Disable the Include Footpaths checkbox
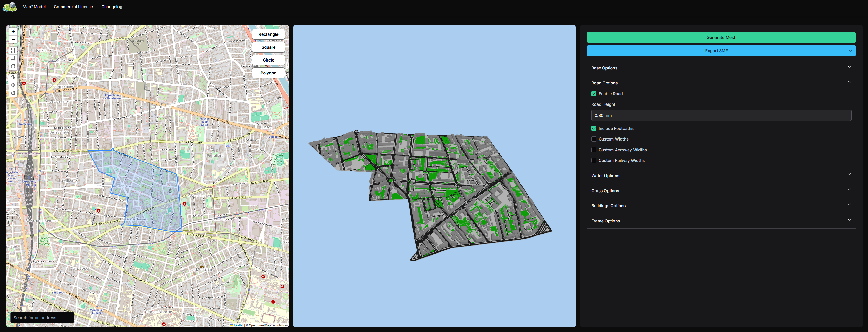868x332 pixels. (594, 128)
